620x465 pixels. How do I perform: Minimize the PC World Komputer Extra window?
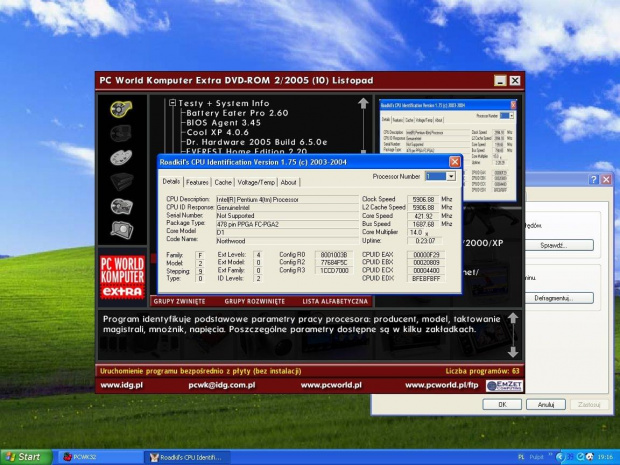(500, 81)
